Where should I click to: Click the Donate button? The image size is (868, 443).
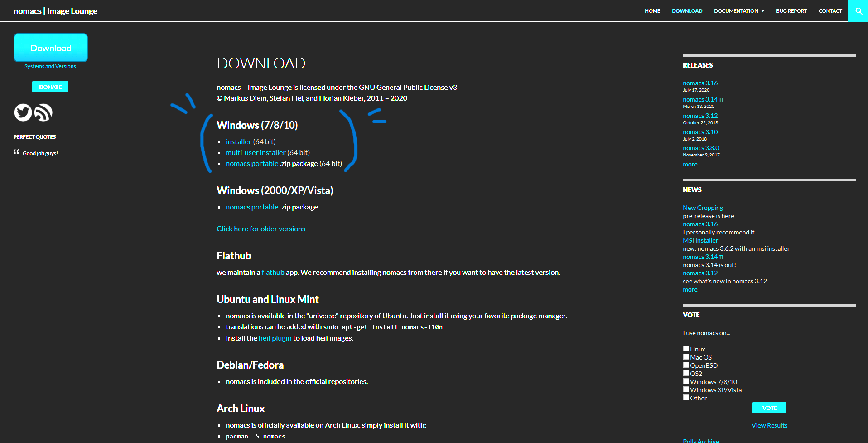(x=50, y=87)
